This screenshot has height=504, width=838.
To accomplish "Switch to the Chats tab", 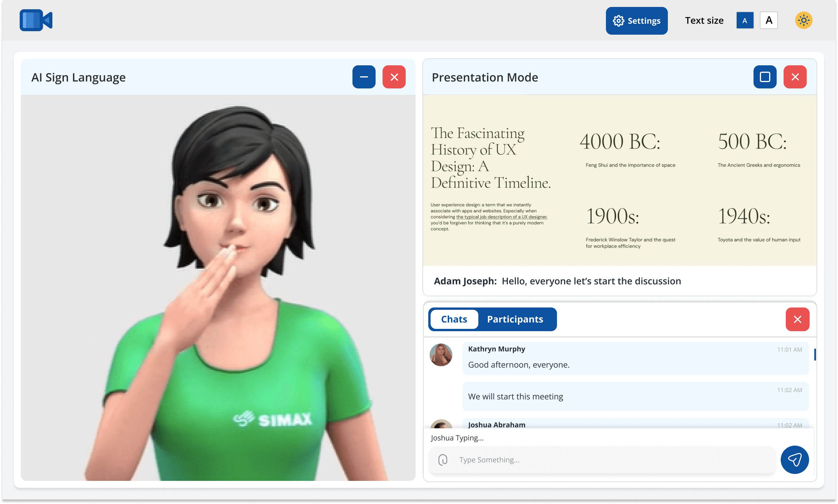I will pyautogui.click(x=454, y=319).
